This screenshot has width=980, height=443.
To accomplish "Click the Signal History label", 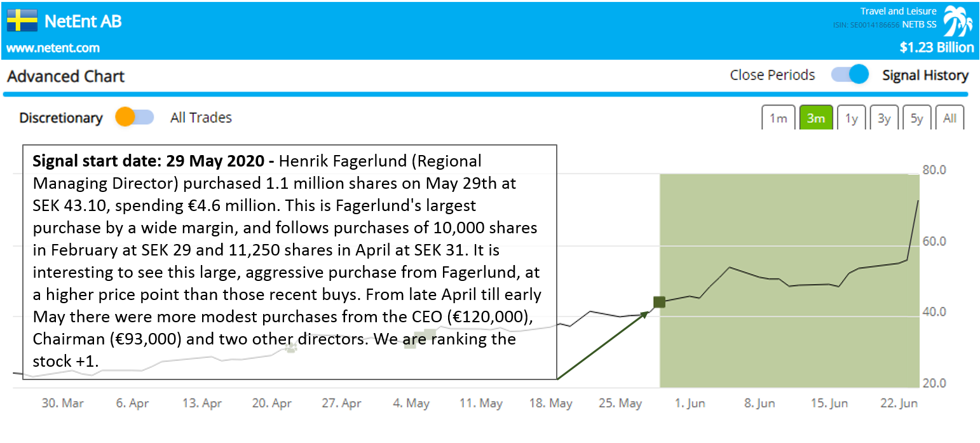I will (x=925, y=76).
